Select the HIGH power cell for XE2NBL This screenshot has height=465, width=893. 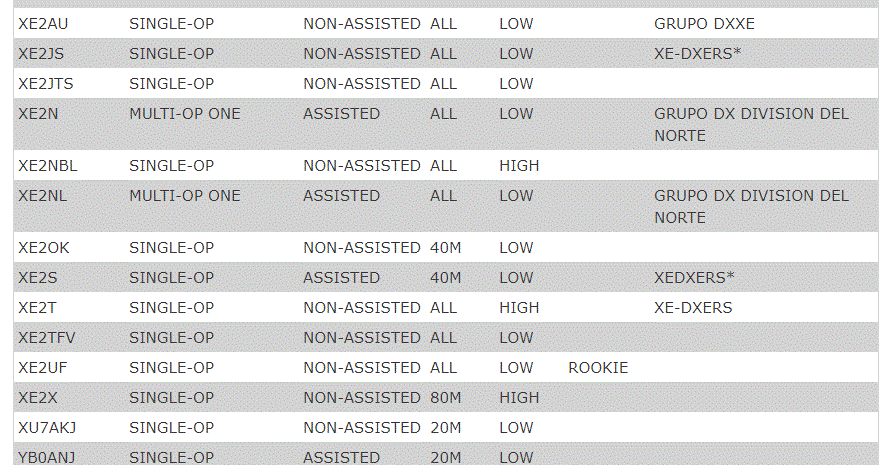click(519, 166)
